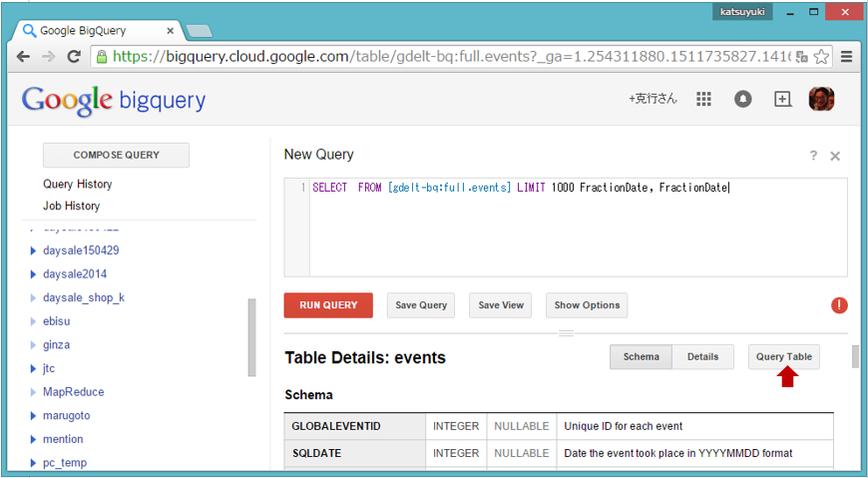Click the browser address bar URL
The width and height of the screenshot is (868, 478).
(x=451, y=57)
